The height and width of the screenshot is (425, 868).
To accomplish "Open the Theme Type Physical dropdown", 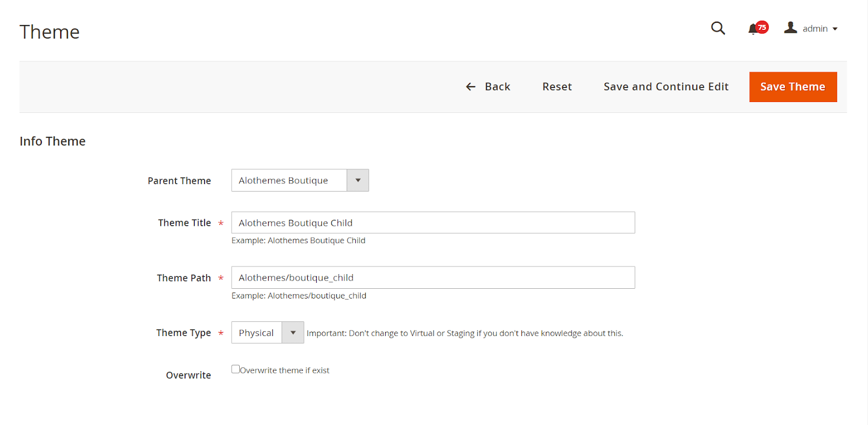I will 257,333.
